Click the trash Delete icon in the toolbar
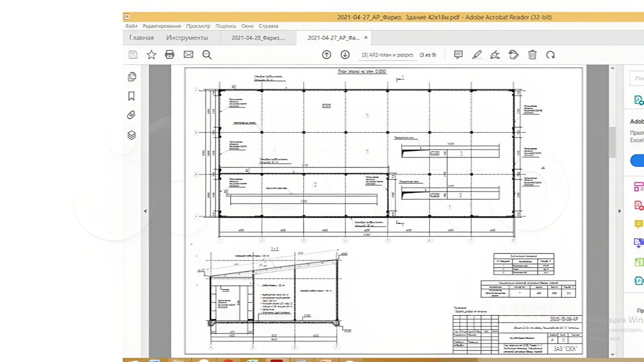This screenshot has height=362, width=644. pyautogui.click(x=532, y=55)
